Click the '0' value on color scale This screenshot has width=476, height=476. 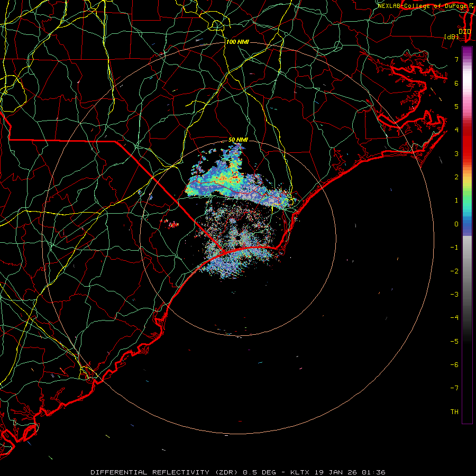click(x=456, y=224)
